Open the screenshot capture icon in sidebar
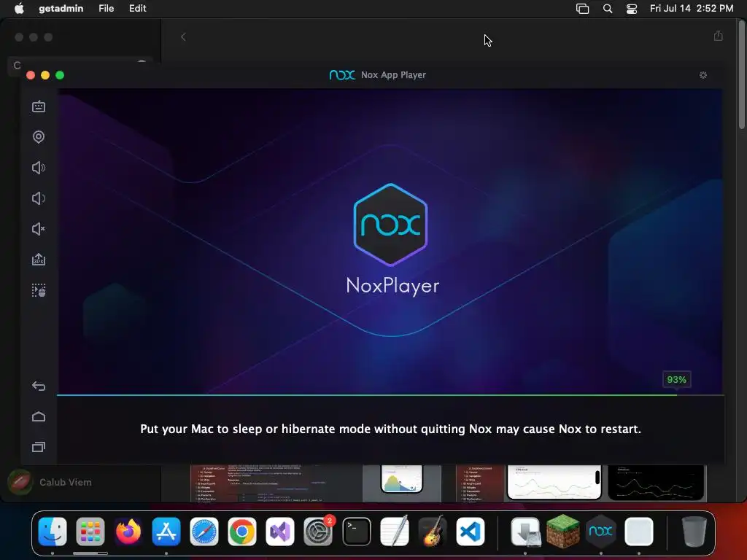 coord(39,290)
